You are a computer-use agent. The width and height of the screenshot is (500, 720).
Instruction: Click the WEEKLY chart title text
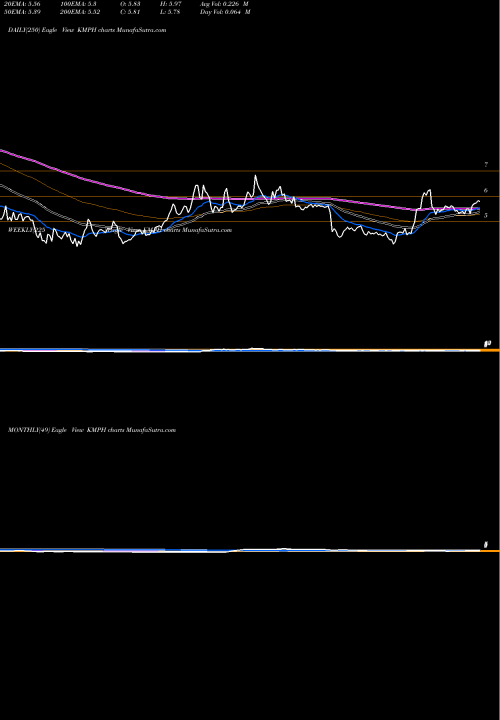coord(119,230)
